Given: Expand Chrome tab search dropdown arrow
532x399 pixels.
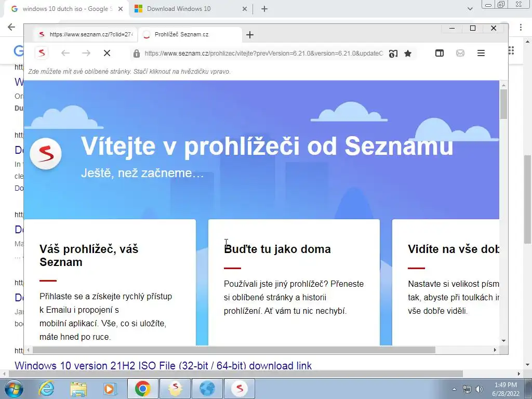Looking at the screenshot, I should click(470, 9).
